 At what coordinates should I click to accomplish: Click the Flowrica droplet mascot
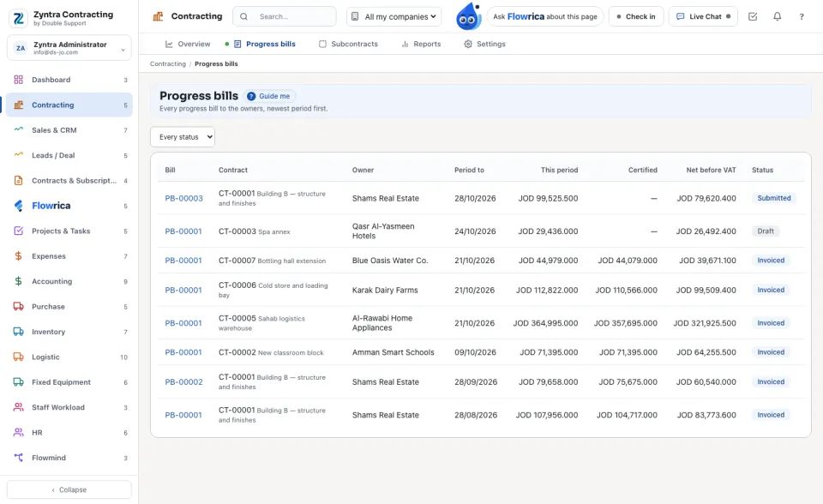[468, 16]
